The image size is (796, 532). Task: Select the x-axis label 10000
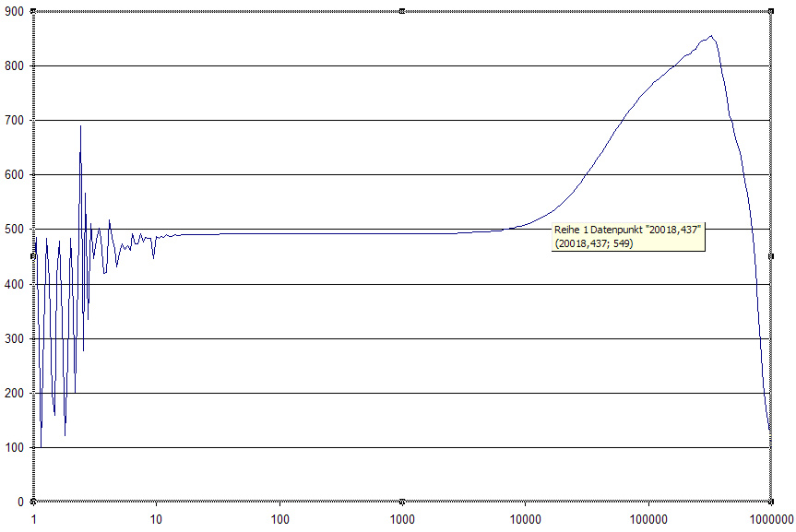click(525, 519)
